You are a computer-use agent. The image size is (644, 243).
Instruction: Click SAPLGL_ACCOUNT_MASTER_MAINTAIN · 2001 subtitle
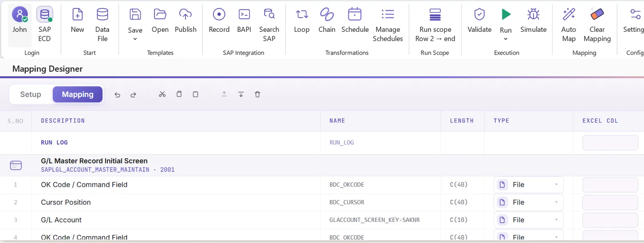tap(108, 169)
